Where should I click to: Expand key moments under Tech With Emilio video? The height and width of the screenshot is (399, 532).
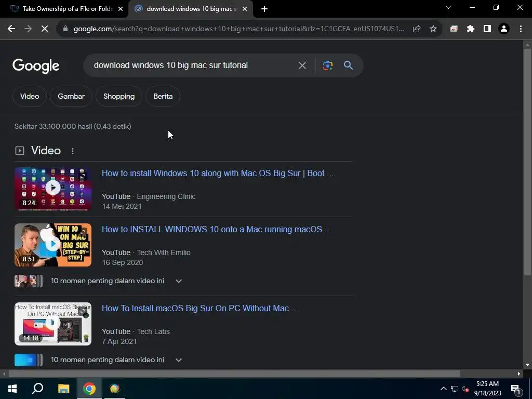[179, 281]
